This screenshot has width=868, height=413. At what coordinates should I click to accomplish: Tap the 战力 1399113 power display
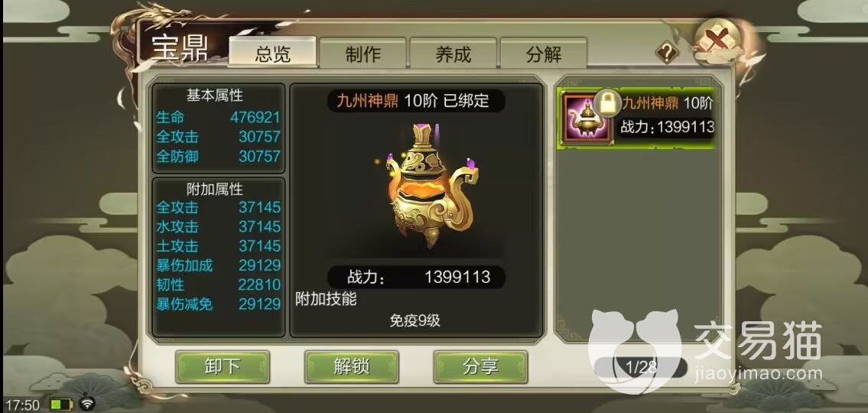[x=416, y=277]
